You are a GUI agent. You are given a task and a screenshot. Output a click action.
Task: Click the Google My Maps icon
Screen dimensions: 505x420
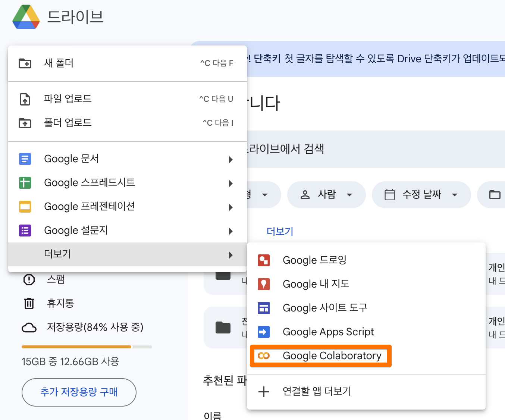pos(264,284)
